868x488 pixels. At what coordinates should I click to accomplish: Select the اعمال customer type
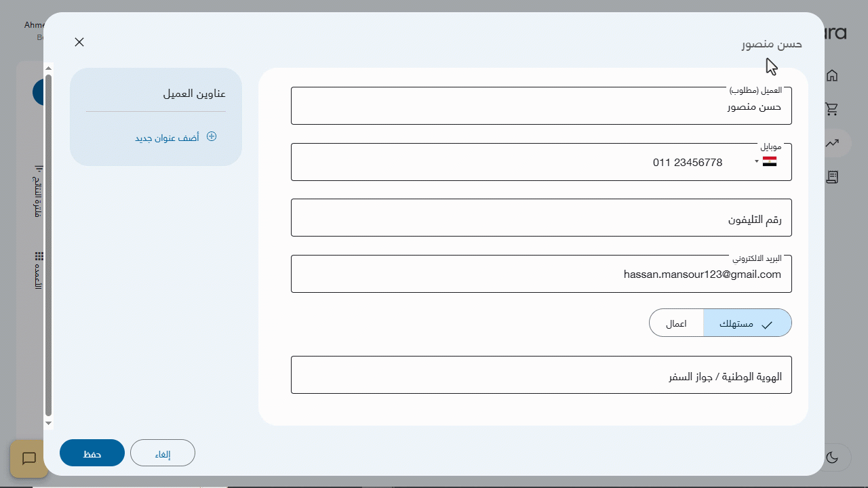pyautogui.click(x=676, y=323)
